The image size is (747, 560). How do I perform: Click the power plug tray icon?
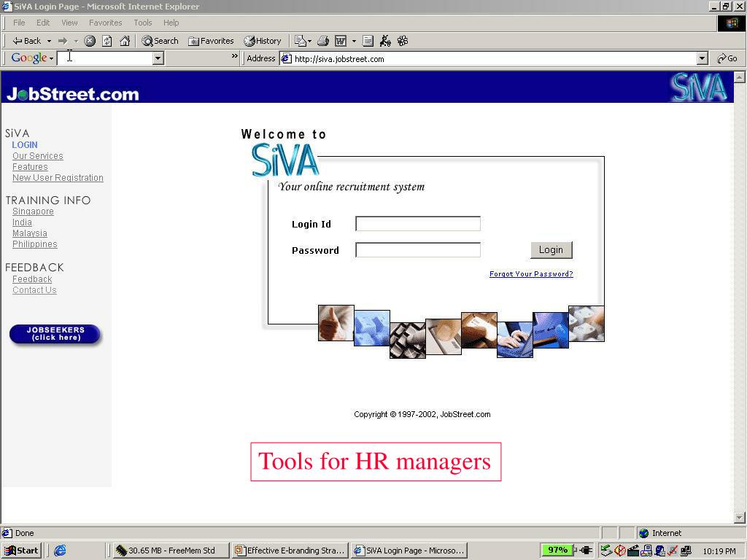[586, 551]
